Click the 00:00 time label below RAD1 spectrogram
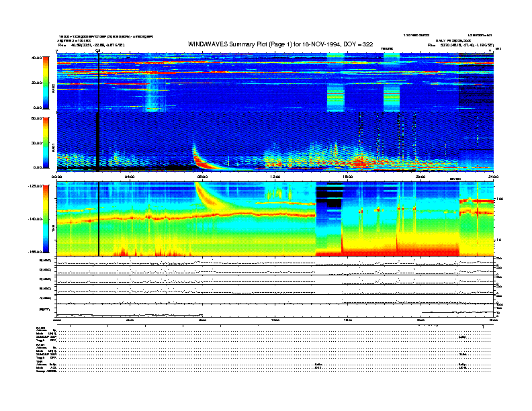This screenshot has width=532, height=411. pos(56,177)
